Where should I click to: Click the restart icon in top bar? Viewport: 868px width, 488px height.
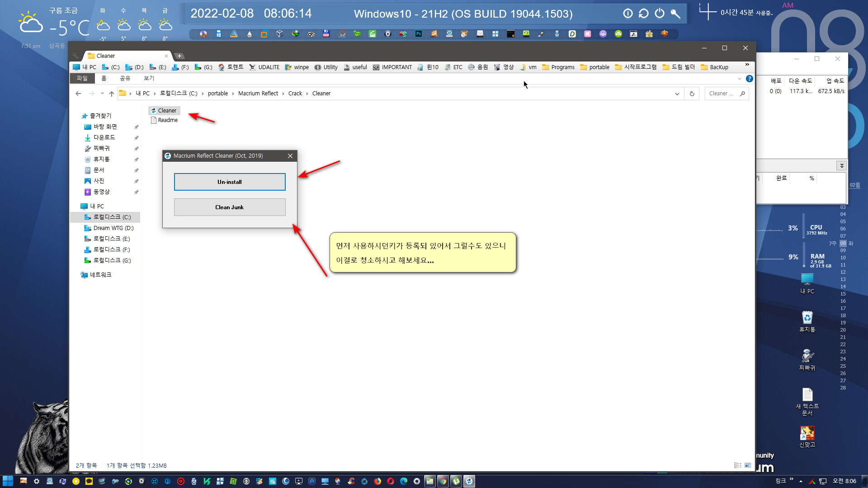pyautogui.click(x=644, y=14)
